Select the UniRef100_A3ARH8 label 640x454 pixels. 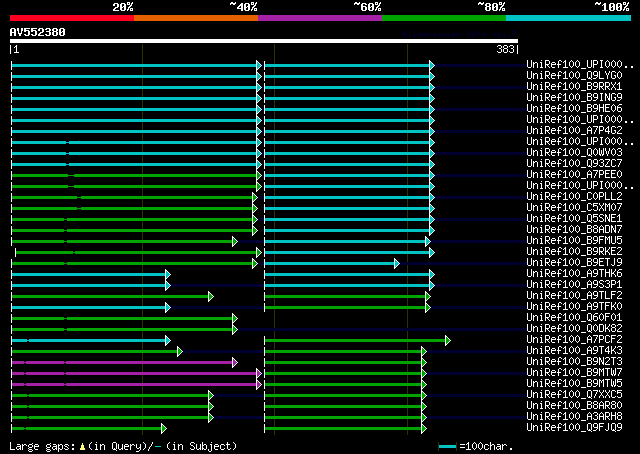point(574,417)
